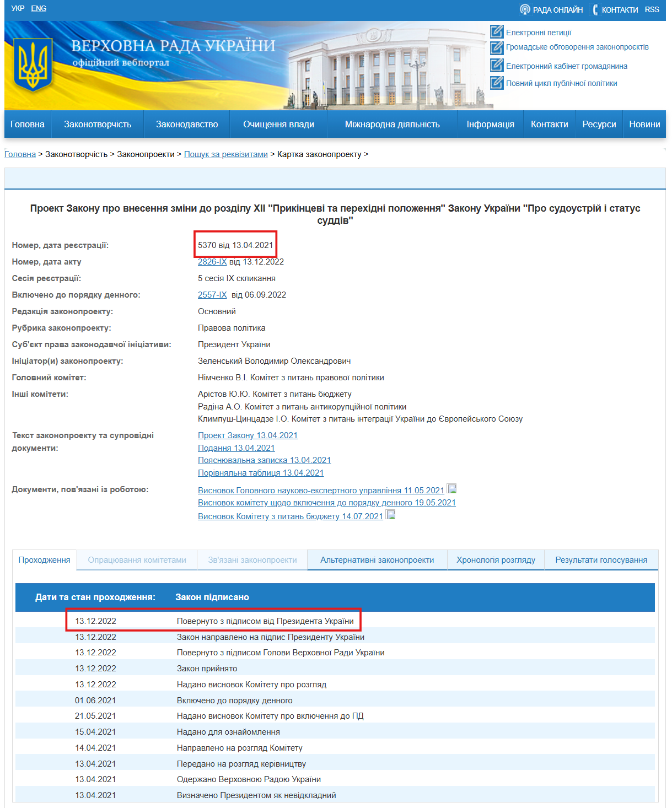Open image icon next to Висновок Головного науково-експертного управління
The image size is (672, 808).
click(451, 489)
